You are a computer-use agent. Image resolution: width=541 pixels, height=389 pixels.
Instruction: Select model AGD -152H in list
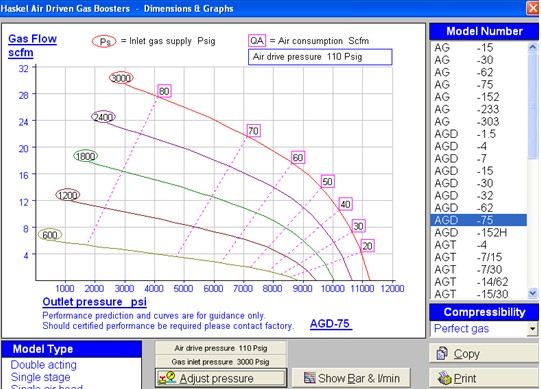tap(479, 233)
